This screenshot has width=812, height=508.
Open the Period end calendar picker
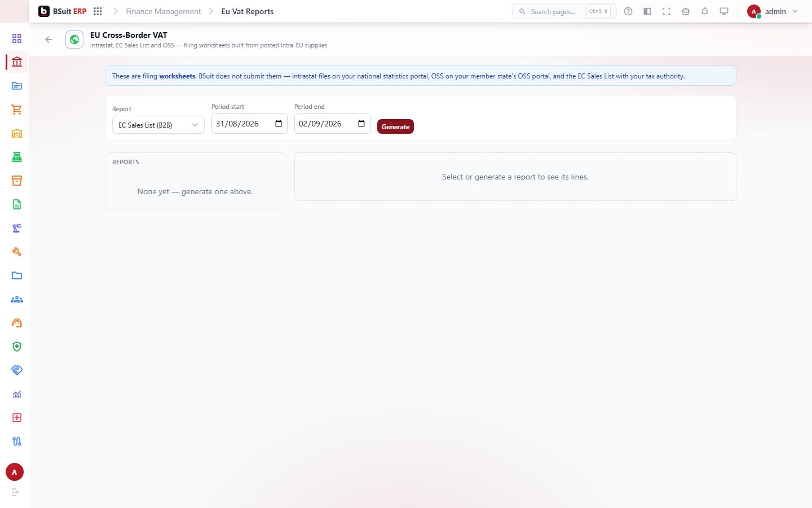[361, 124]
